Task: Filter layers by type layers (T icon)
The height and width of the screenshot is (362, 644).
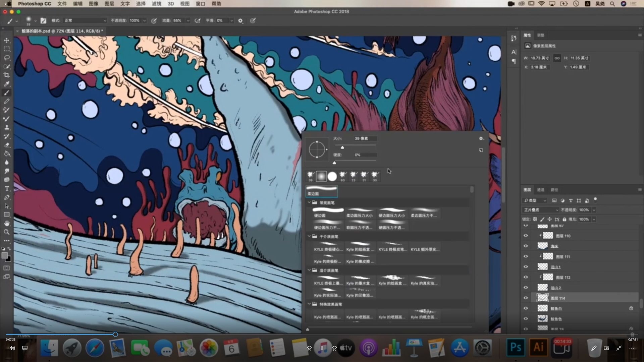Action: coord(571,200)
